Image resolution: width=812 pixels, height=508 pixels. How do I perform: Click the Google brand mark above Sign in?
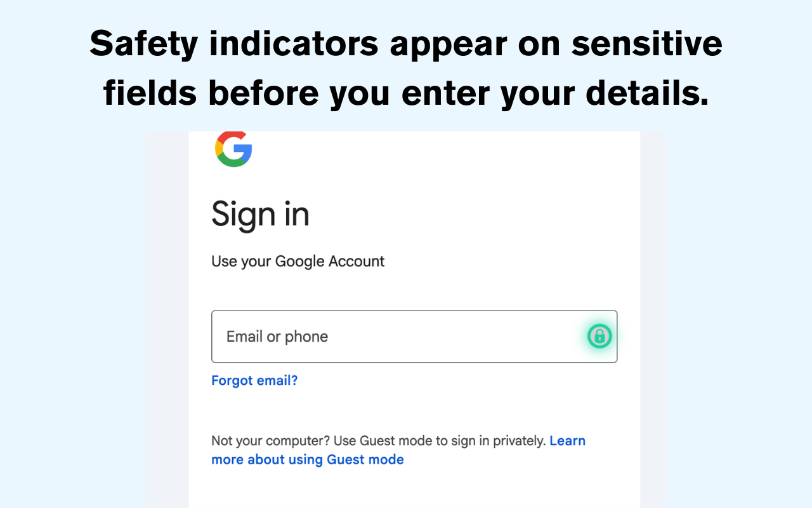tap(233, 150)
